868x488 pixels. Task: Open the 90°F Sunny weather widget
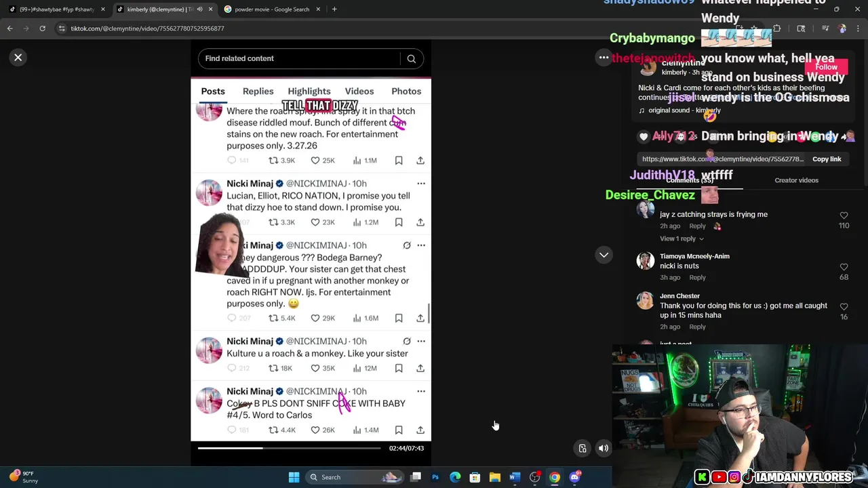(23, 477)
